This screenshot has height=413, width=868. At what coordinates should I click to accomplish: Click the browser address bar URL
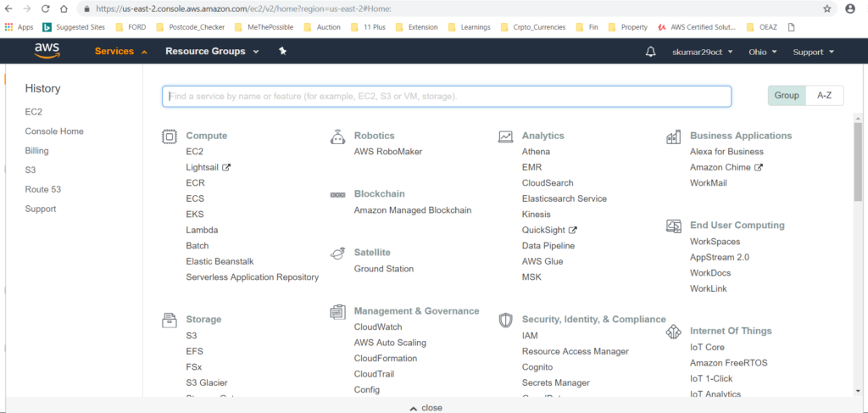(243, 8)
